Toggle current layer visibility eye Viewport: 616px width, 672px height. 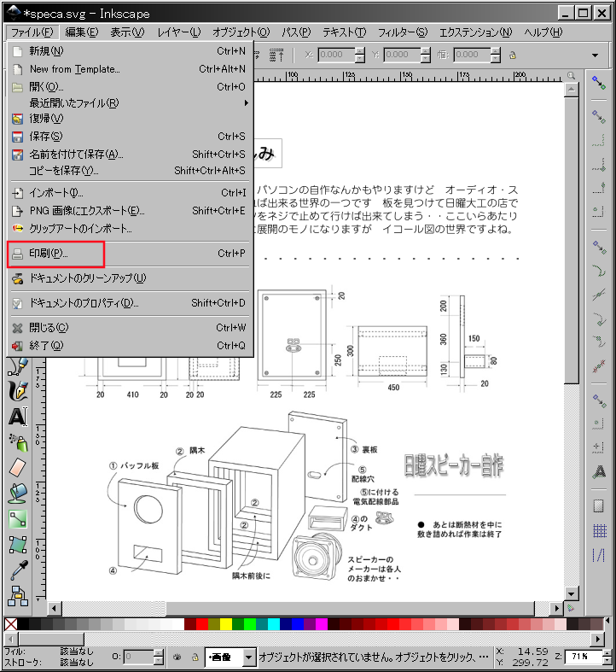[x=177, y=657]
